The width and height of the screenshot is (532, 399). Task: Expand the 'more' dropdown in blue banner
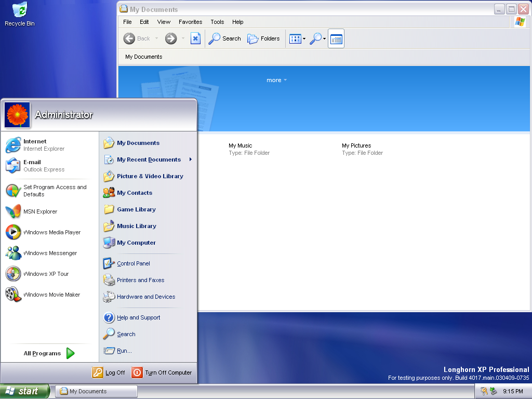[x=276, y=80]
